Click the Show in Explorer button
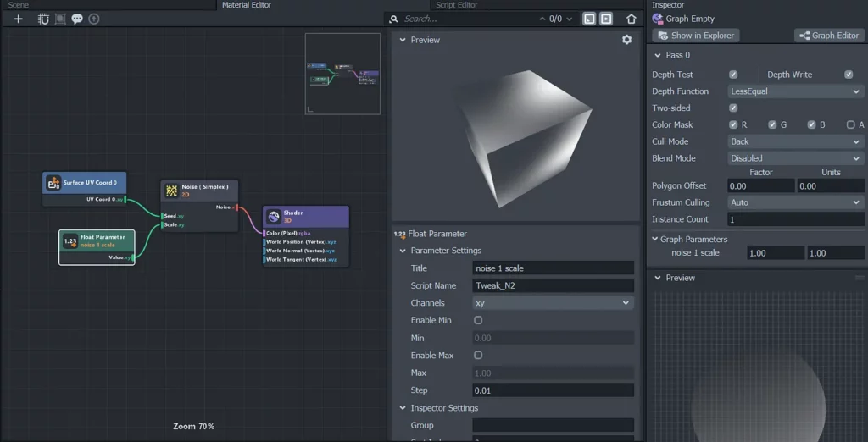The image size is (868, 442). [x=696, y=36]
